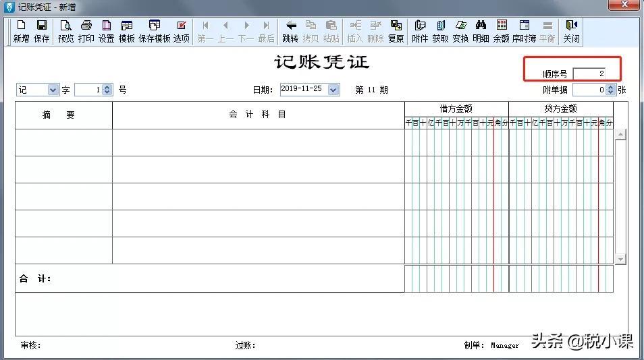The width and height of the screenshot is (644, 360).
Task: Open 选项 options
Action: pyautogui.click(x=181, y=31)
